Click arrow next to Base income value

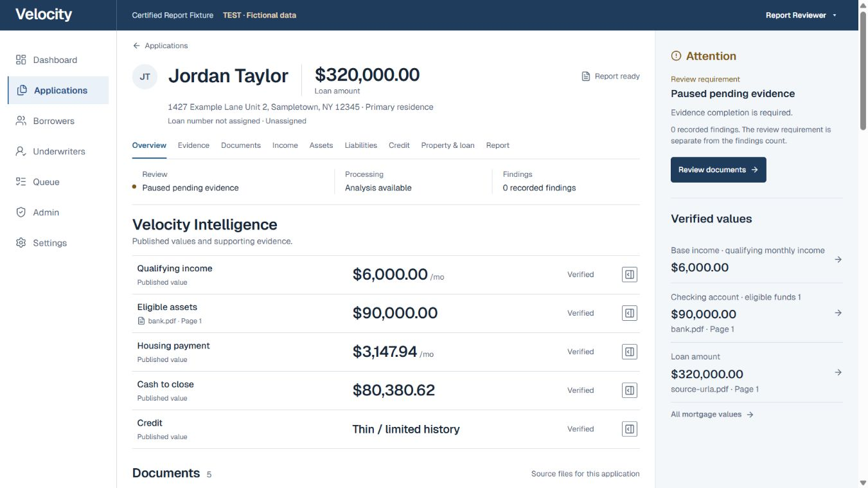838,260
